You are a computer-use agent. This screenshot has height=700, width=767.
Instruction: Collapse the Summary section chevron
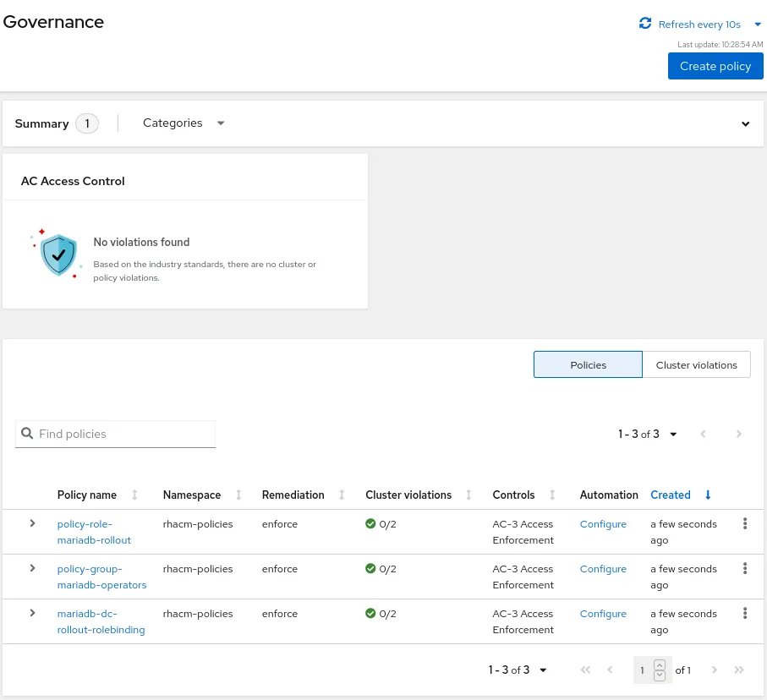coord(745,124)
